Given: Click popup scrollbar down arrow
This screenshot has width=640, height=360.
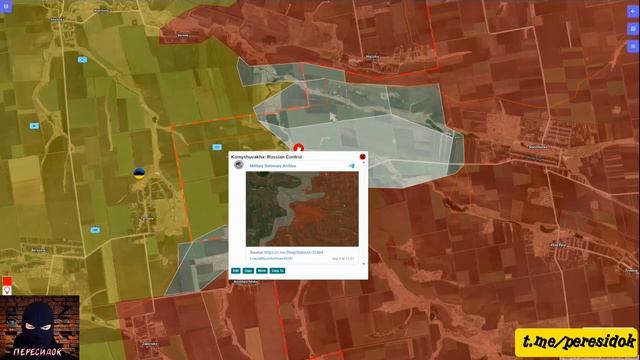Looking at the screenshot, I should click(x=364, y=264).
